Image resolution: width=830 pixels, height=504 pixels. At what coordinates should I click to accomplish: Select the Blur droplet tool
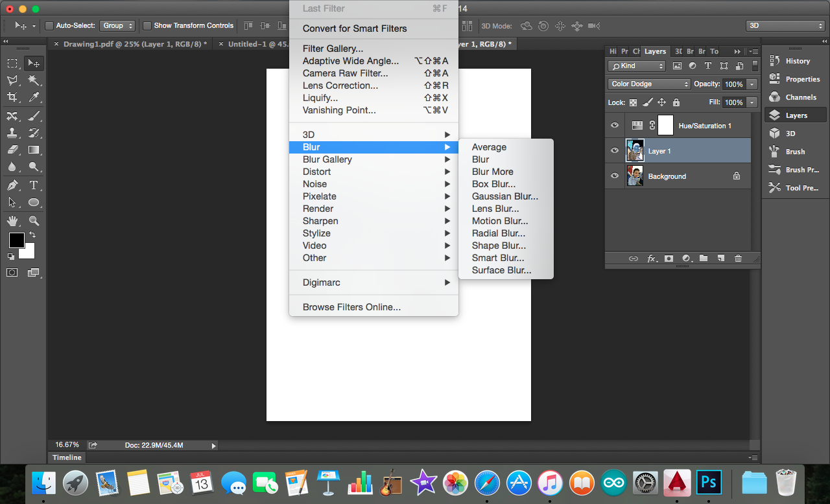[x=12, y=166]
